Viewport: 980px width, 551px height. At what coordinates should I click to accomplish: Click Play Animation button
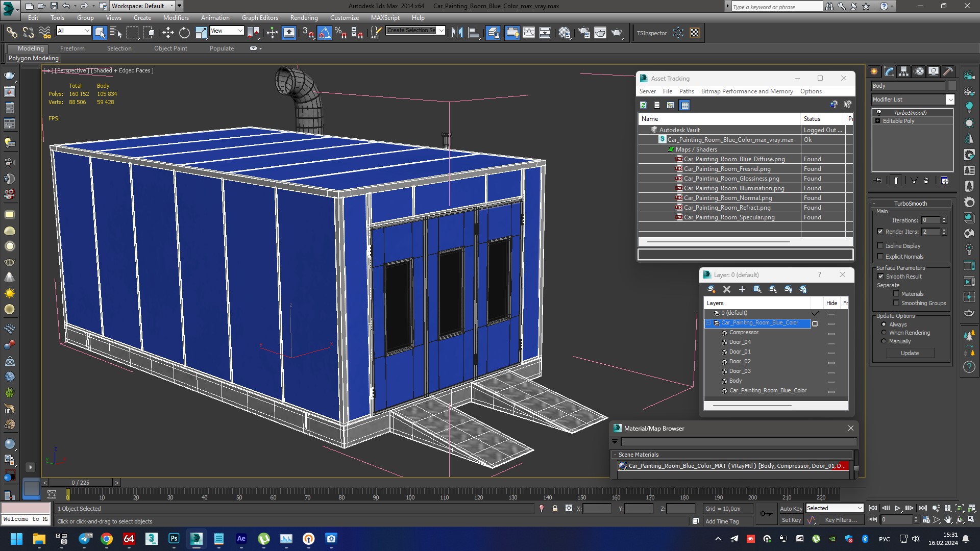pos(898,508)
